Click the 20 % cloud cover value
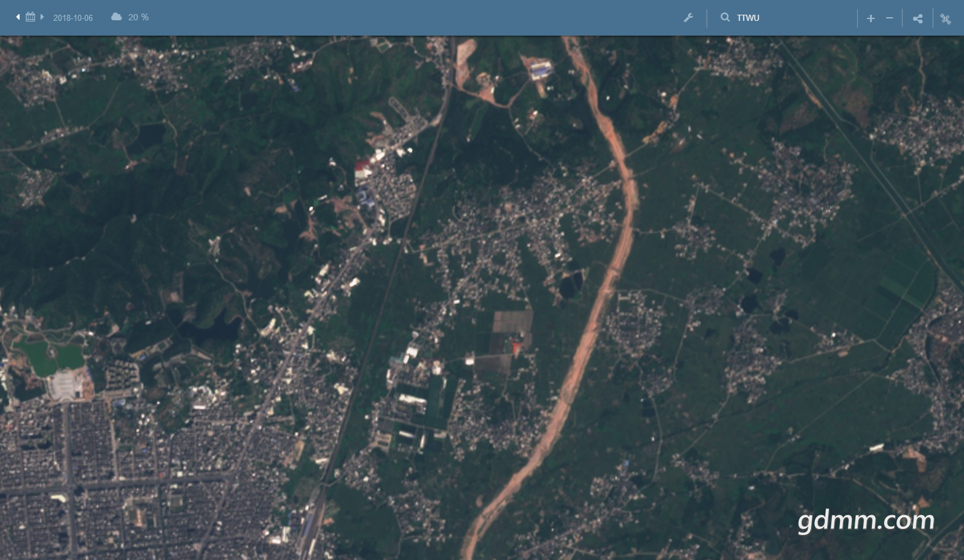Image resolution: width=964 pixels, height=560 pixels. pos(138,17)
